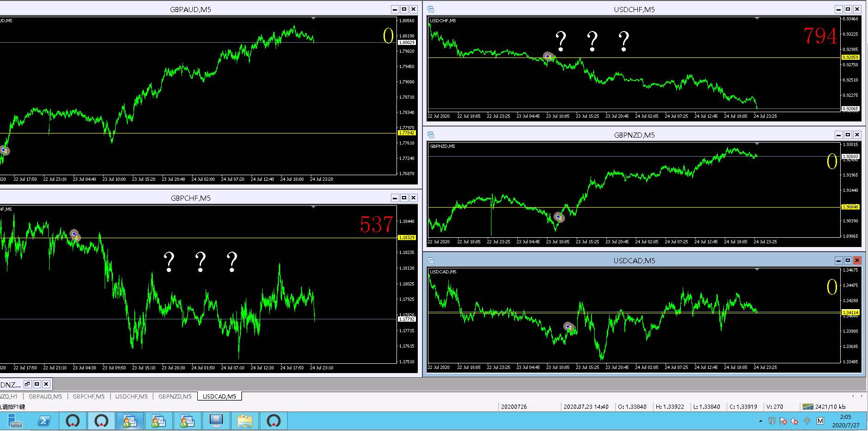Viewport: 868px width, 431px height.
Task: Click the connection status bars icon
Action: [808, 406]
